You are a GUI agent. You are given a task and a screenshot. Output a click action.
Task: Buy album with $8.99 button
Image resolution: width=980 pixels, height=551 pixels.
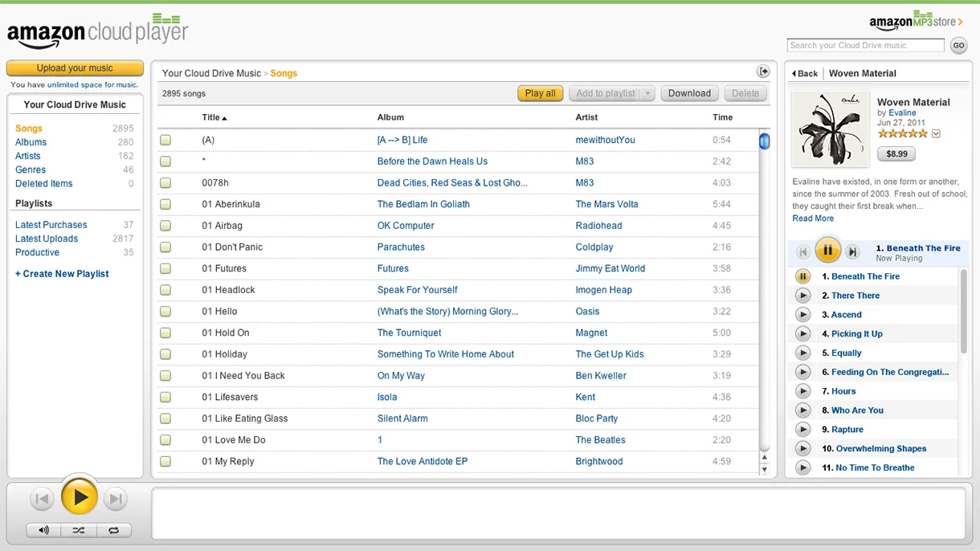click(896, 153)
